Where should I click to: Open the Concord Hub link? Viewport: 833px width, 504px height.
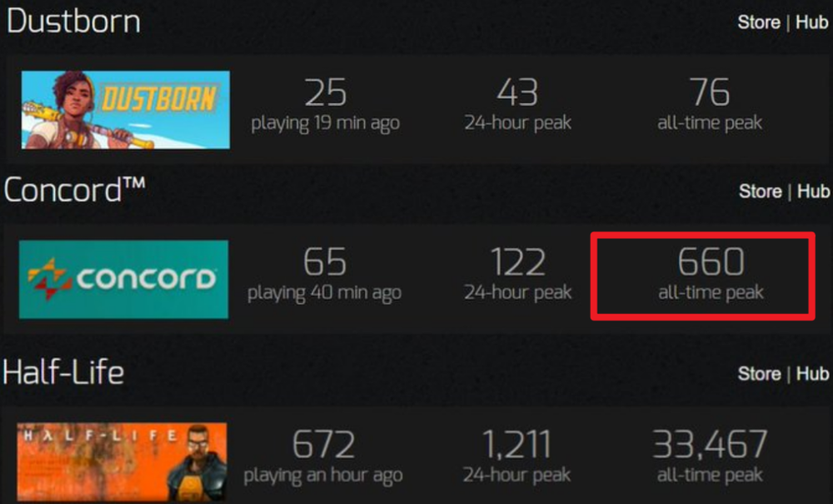pyautogui.click(x=813, y=192)
